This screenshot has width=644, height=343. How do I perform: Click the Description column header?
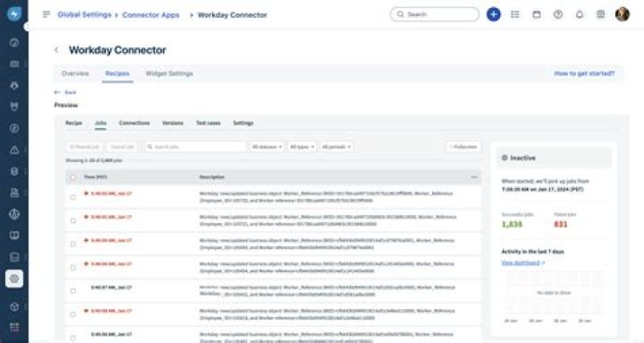click(x=212, y=177)
